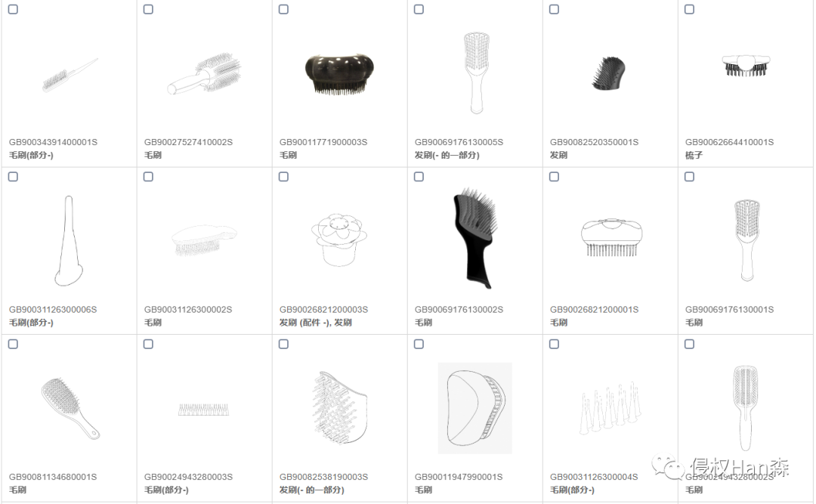
Task: Click the GB90069176130005S design number
Action: tap(459, 142)
